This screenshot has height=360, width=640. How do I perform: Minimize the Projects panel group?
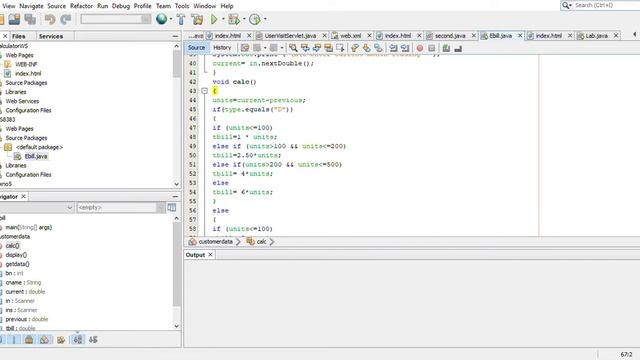point(175,36)
